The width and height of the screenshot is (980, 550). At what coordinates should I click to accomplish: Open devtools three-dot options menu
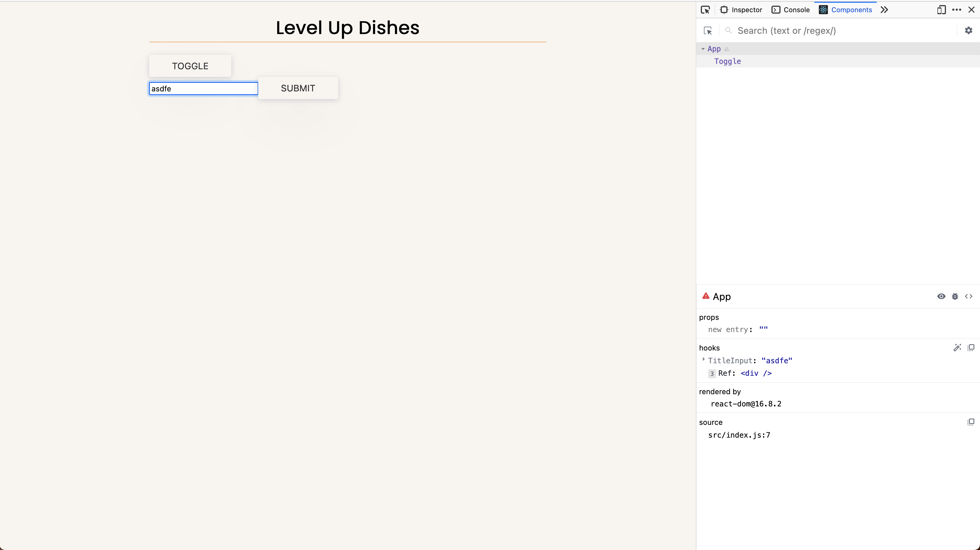coord(956,10)
